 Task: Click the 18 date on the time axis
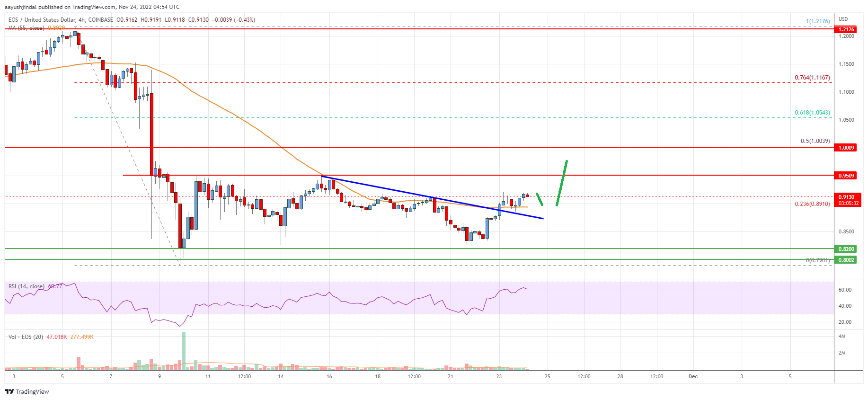point(378,377)
